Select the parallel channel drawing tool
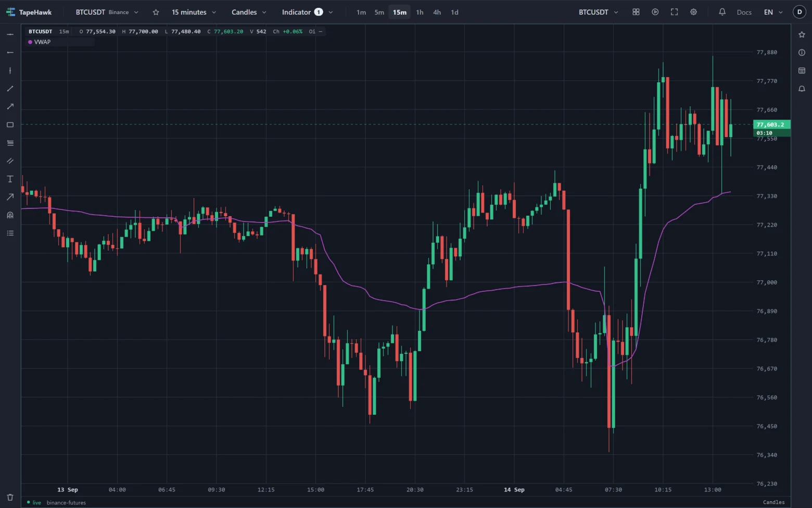 [x=10, y=161]
